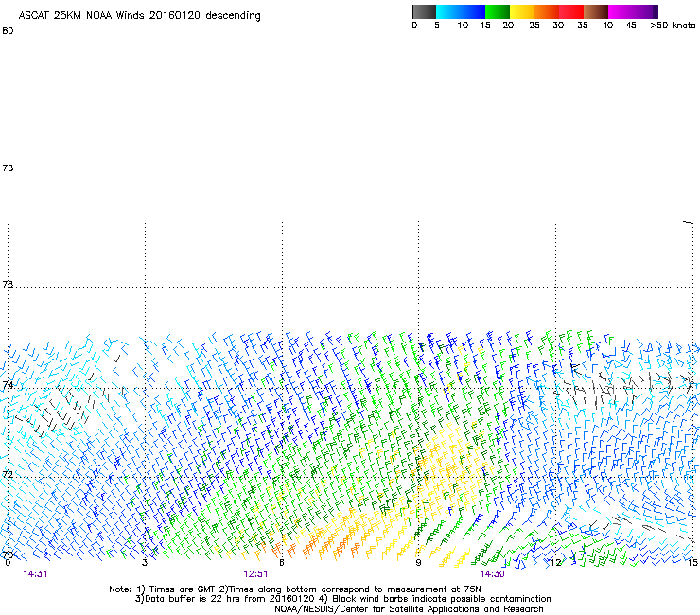700x615 pixels.
Task: Click the legend tick label '40'
Action: coord(607,26)
